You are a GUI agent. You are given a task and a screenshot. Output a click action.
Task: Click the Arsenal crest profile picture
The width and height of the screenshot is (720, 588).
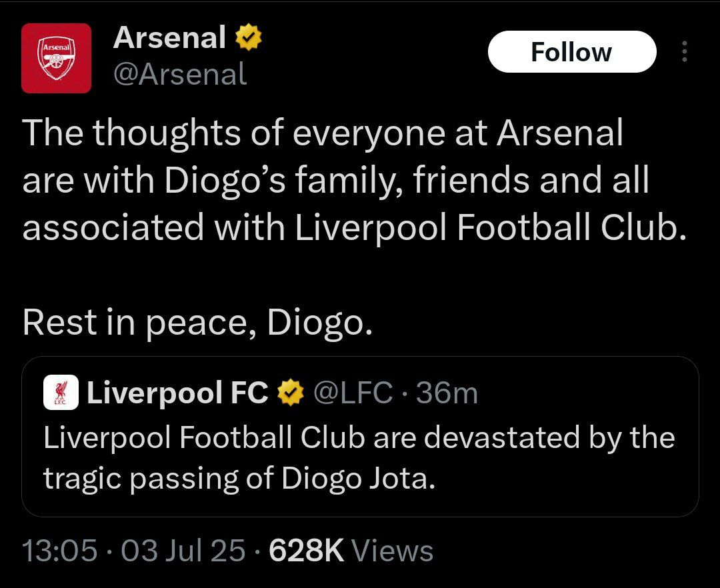click(56, 58)
